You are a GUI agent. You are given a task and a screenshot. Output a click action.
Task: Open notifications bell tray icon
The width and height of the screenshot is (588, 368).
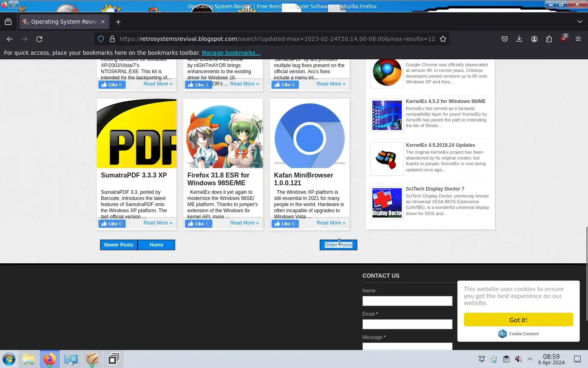(x=482, y=359)
